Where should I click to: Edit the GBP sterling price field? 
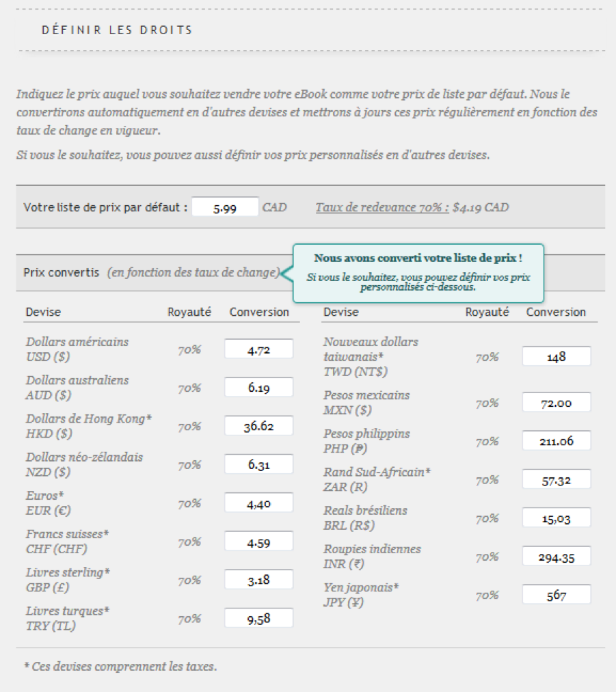tap(258, 580)
